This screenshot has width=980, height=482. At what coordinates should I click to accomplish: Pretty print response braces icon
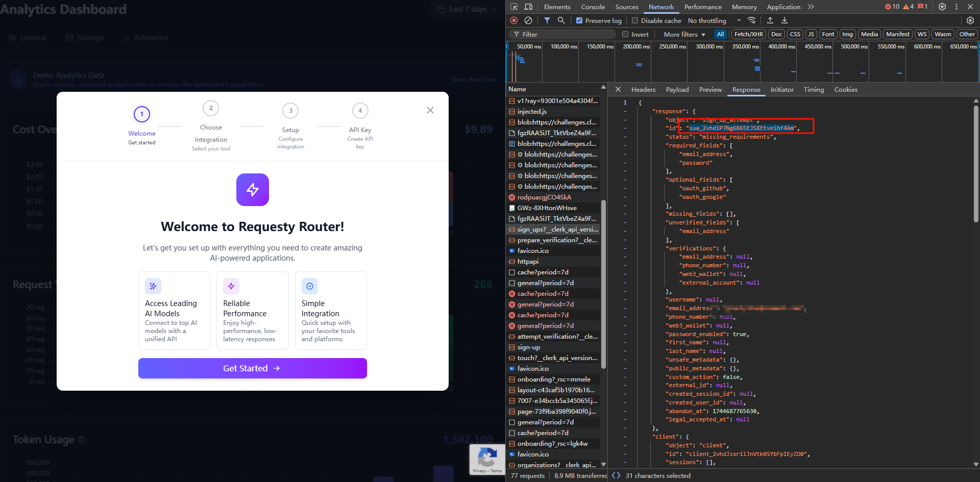pos(616,475)
